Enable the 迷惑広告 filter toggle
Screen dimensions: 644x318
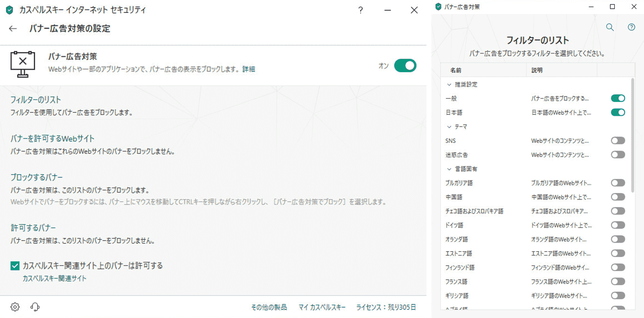(618, 155)
